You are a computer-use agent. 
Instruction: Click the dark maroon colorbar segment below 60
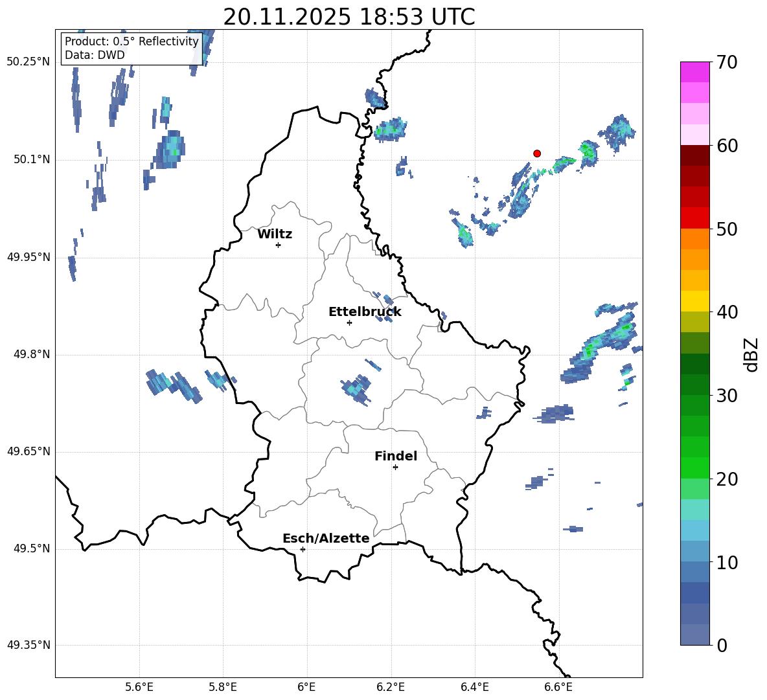(x=694, y=155)
